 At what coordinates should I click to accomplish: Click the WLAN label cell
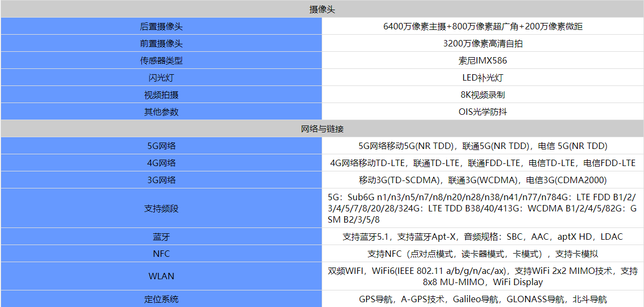point(161,277)
